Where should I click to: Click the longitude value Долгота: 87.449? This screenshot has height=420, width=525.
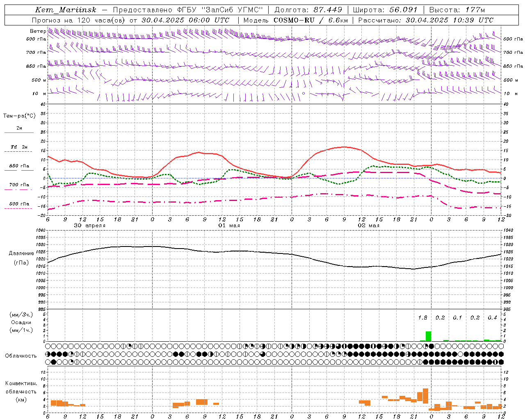tap(308, 10)
